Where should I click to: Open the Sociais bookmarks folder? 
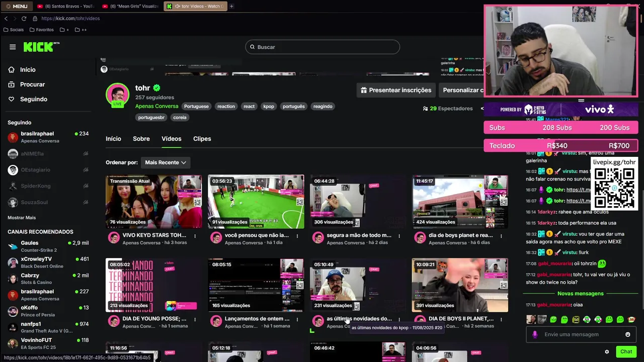(x=13, y=30)
